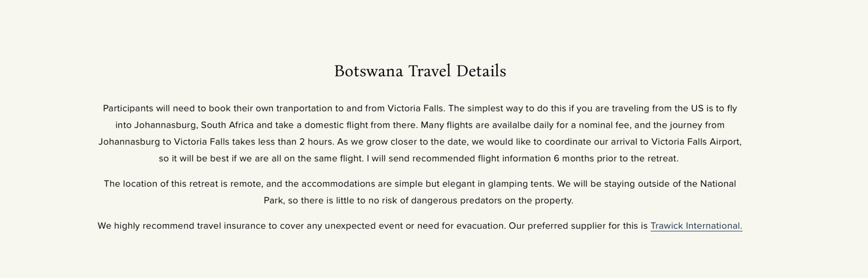Click the phrase 'need for evacuation'
The height and width of the screenshot is (278, 868).
461,226
